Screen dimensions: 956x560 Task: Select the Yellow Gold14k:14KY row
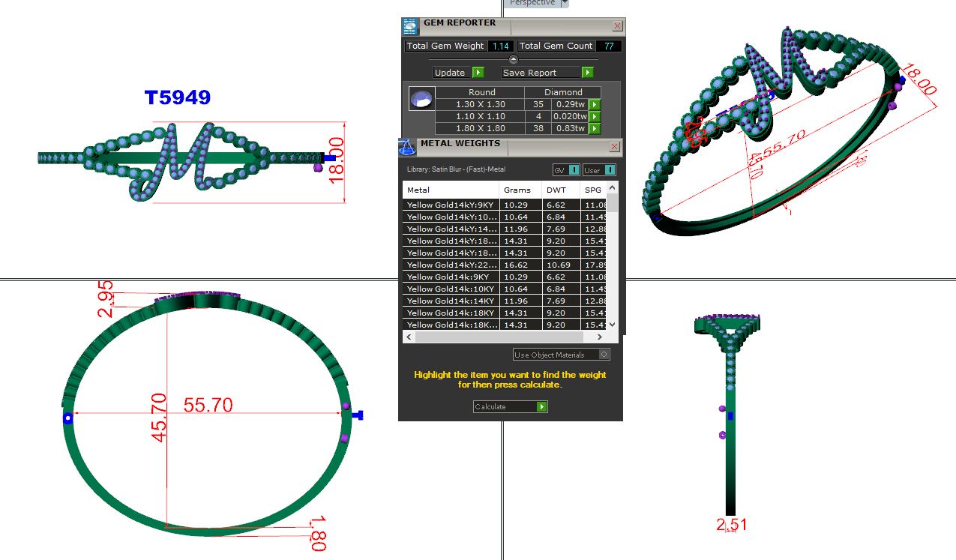(x=451, y=301)
